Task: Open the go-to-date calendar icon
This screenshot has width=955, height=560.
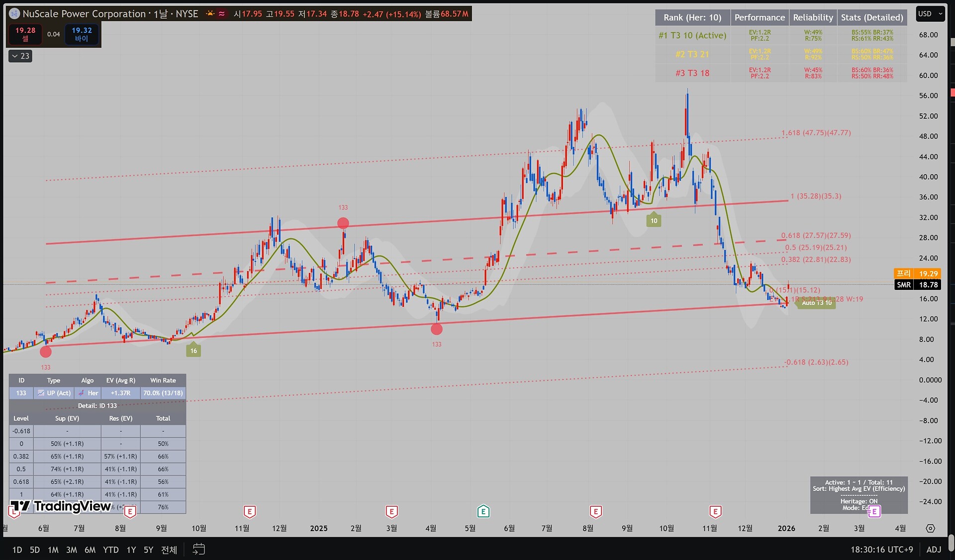Action: 198,549
